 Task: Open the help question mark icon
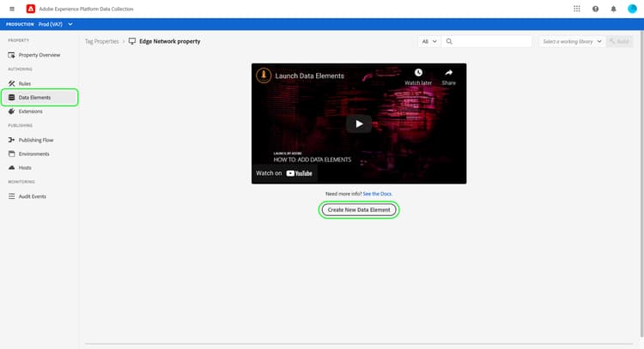point(595,9)
